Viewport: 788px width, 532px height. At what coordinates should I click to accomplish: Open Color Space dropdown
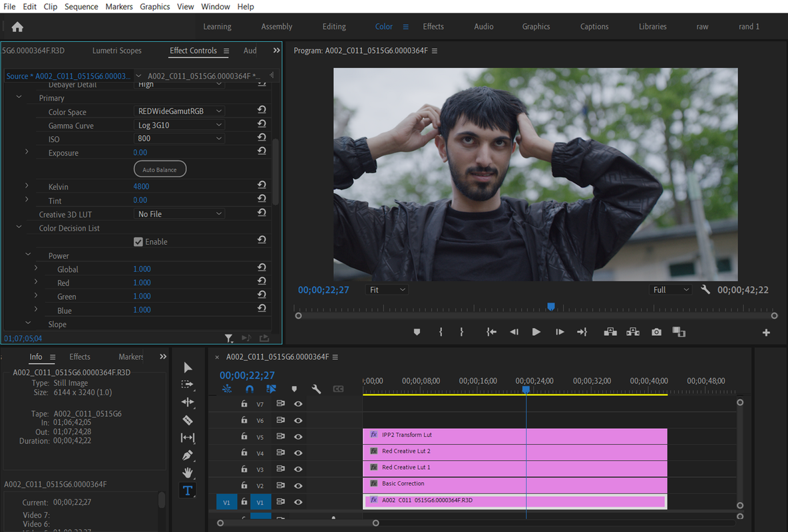[179, 111]
